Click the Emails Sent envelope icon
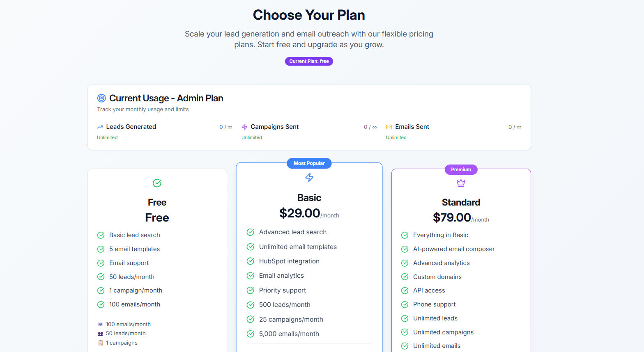The image size is (644, 352). coord(389,127)
